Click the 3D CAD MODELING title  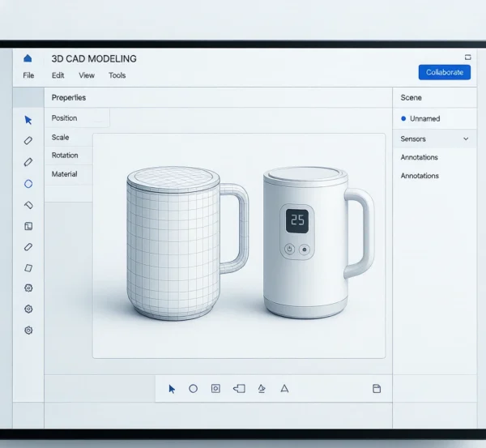94,58
